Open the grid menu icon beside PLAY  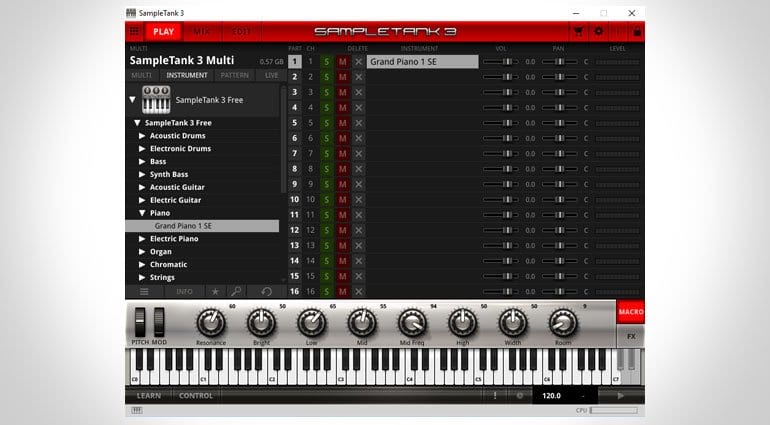pos(134,32)
